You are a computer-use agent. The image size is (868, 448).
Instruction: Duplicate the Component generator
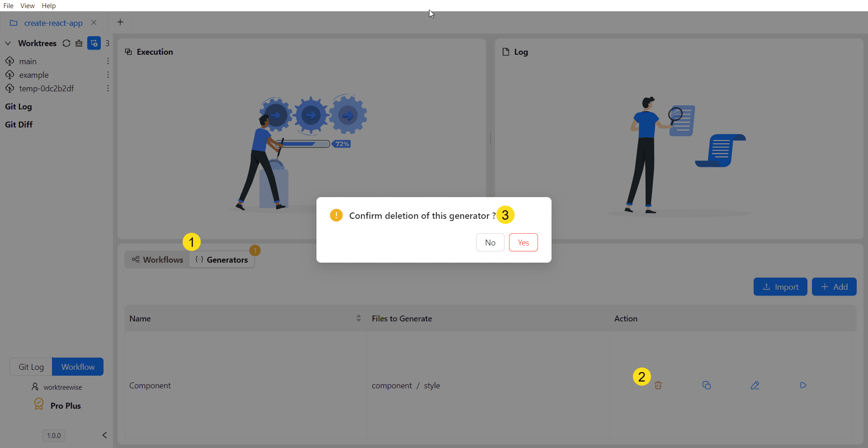(x=707, y=386)
